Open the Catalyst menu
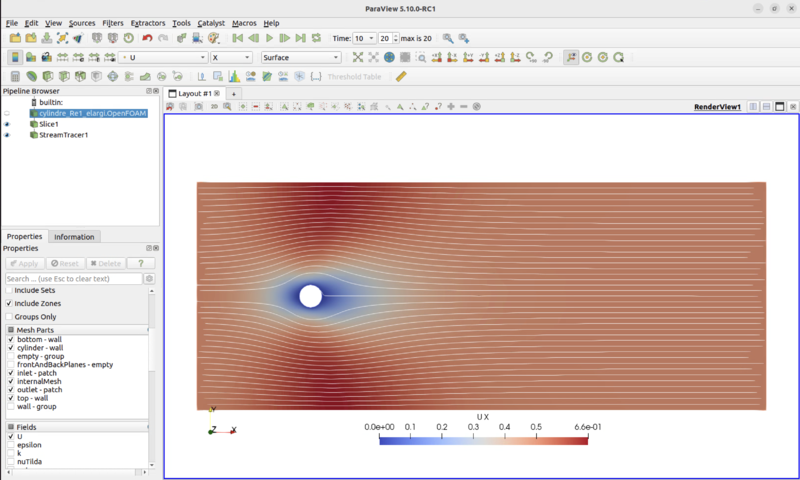Screen dimensions: 800x480 [211, 23]
